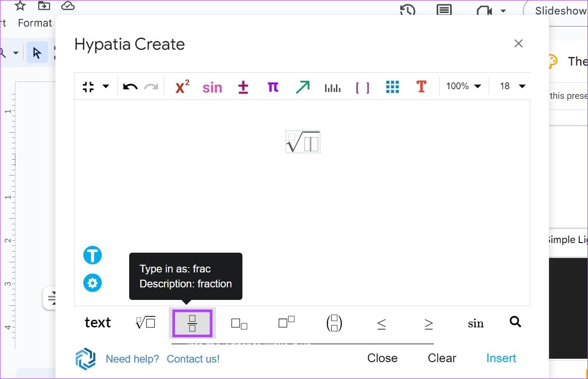Star the presentation in Google Slides
The image size is (588, 379).
[x=20, y=6]
